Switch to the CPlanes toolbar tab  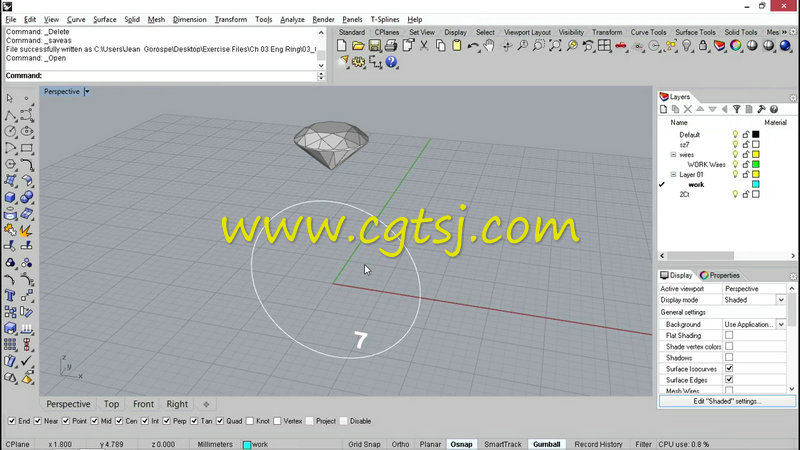click(x=387, y=32)
